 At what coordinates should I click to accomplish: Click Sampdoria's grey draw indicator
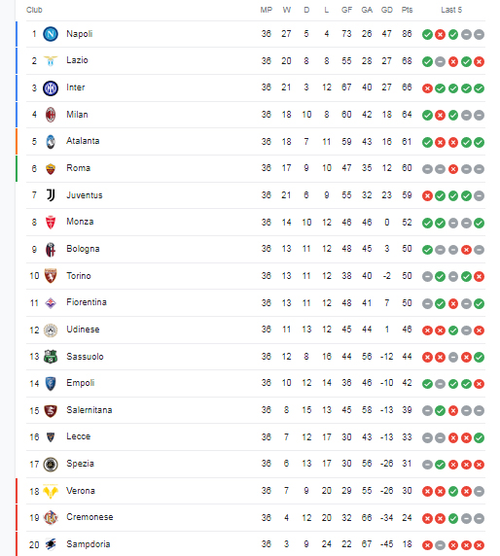440,545
